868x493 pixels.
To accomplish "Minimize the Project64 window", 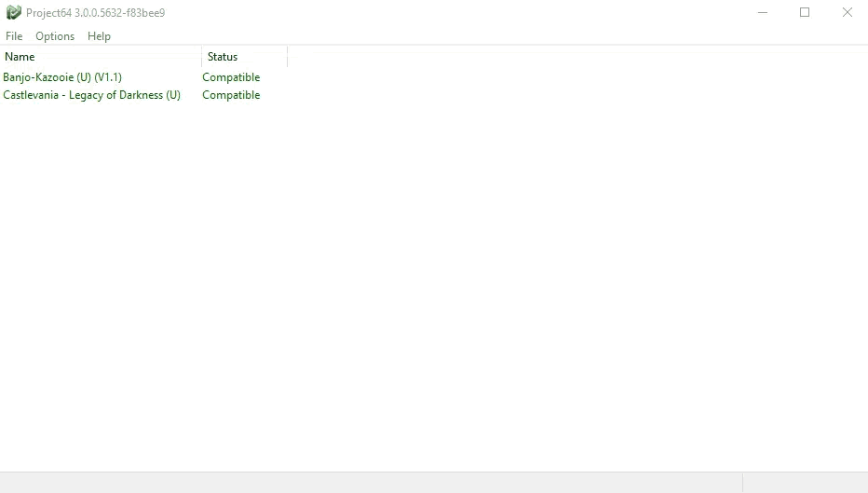I will pos(762,12).
